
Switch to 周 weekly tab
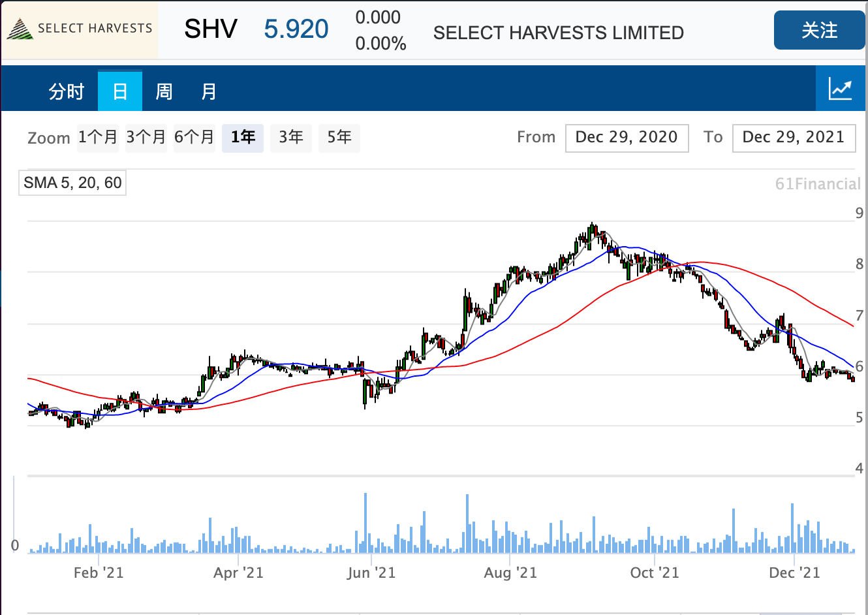164,91
